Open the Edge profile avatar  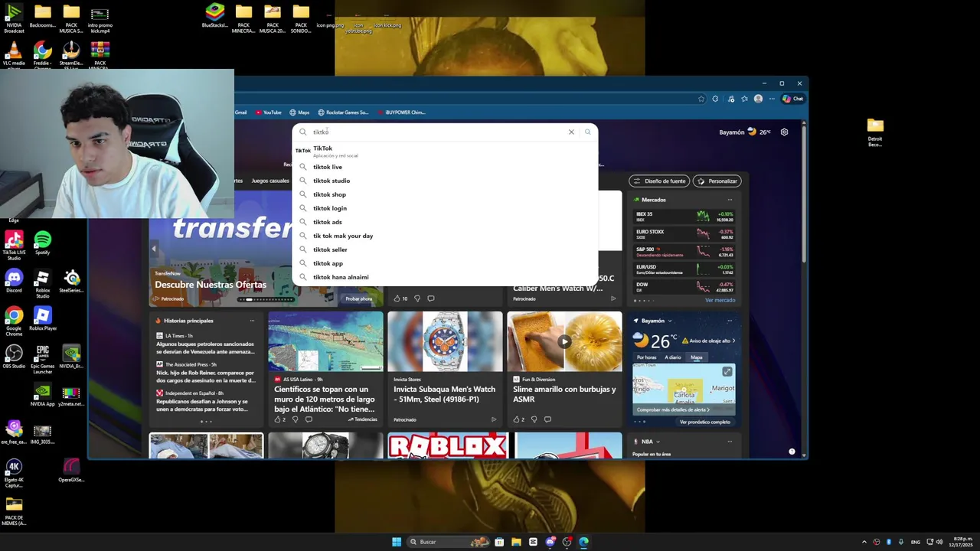(758, 99)
